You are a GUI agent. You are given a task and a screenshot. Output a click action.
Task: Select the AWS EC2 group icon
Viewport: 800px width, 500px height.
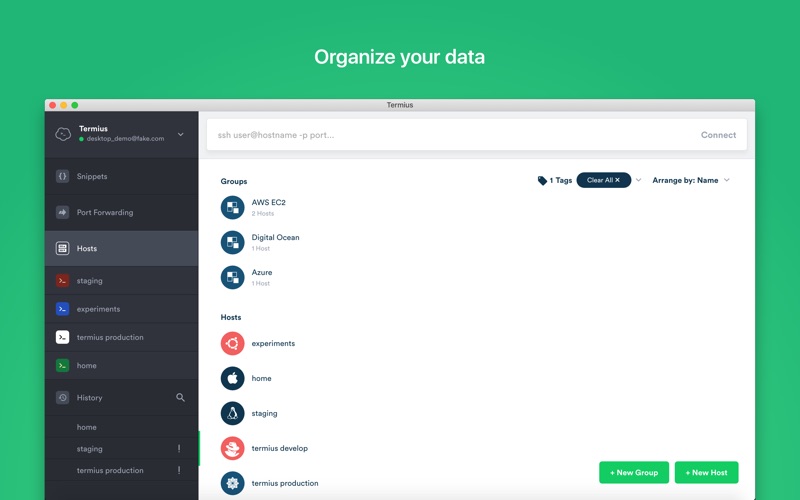[232, 208]
